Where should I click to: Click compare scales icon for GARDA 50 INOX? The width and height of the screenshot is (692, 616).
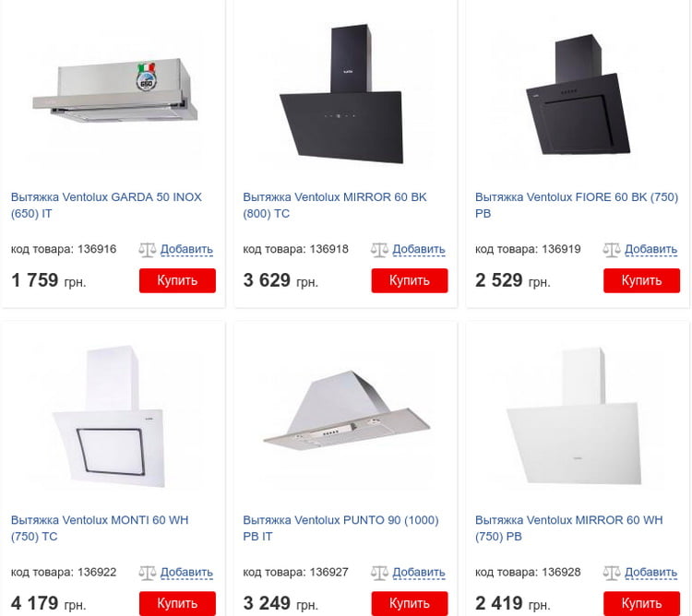pos(148,250)
